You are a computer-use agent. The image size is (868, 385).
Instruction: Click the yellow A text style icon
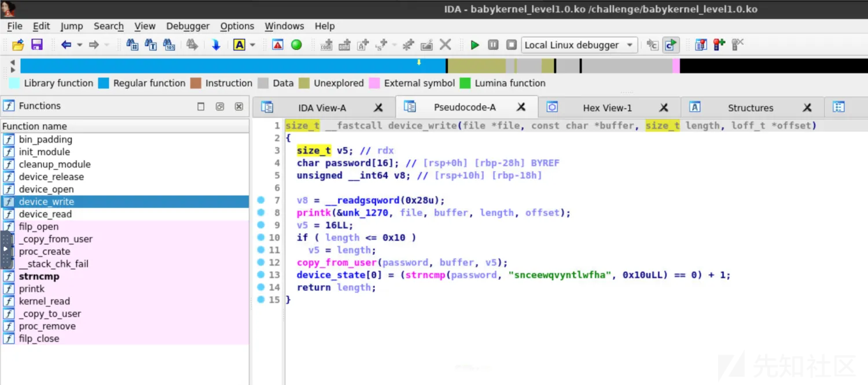239,45
